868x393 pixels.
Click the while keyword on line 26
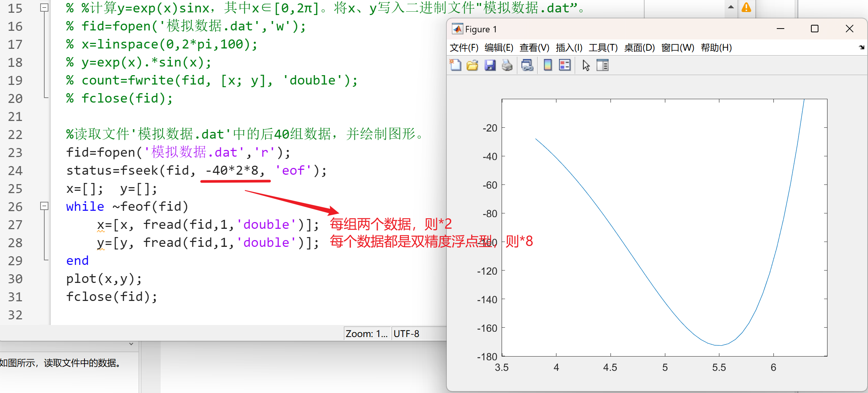85,206
